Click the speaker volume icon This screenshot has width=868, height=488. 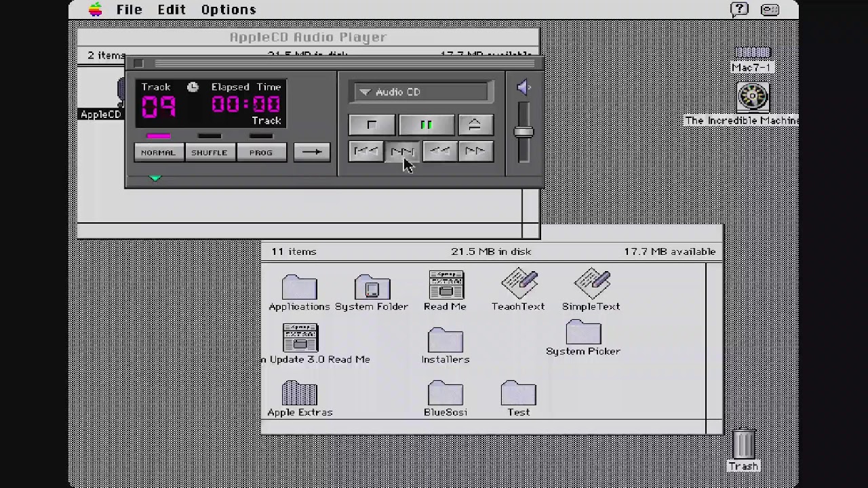(523, 87)
